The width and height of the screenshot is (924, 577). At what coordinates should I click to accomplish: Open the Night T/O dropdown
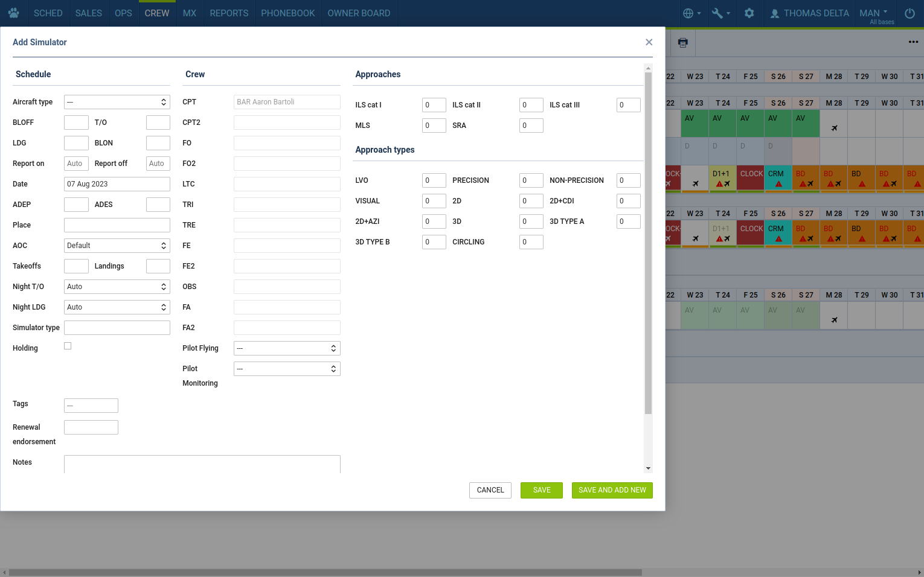[117, 287]
